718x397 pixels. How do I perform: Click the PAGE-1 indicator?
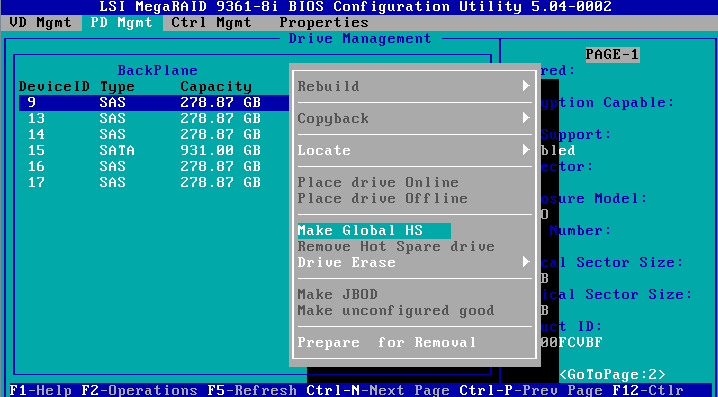pyautogui.click(x=612, y=54)
